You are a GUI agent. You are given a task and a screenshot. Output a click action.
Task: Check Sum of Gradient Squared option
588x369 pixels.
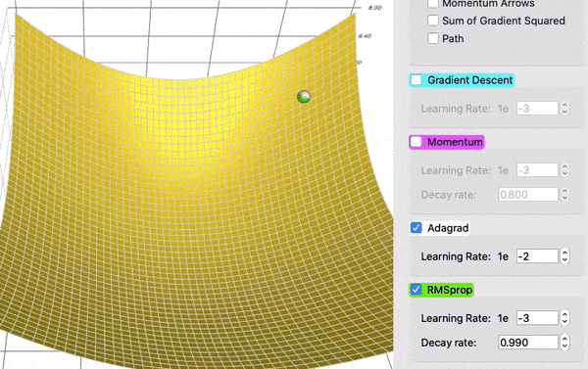point(433,21)
